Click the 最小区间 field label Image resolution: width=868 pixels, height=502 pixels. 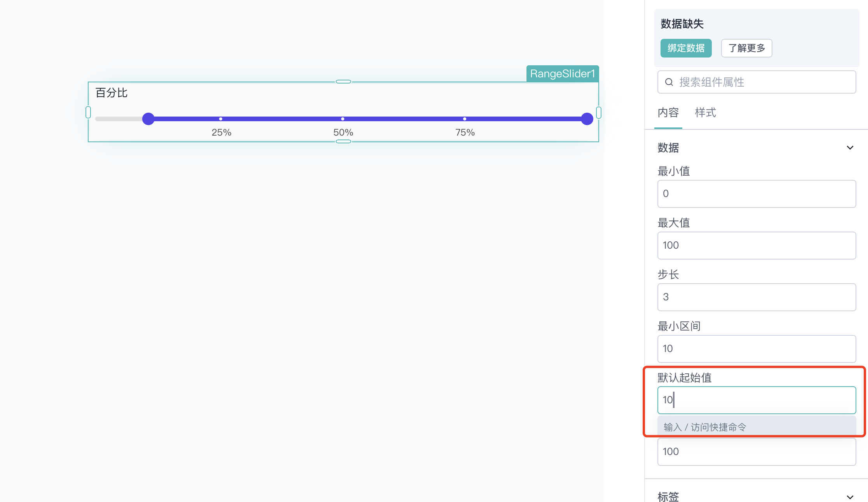(679, 326)
